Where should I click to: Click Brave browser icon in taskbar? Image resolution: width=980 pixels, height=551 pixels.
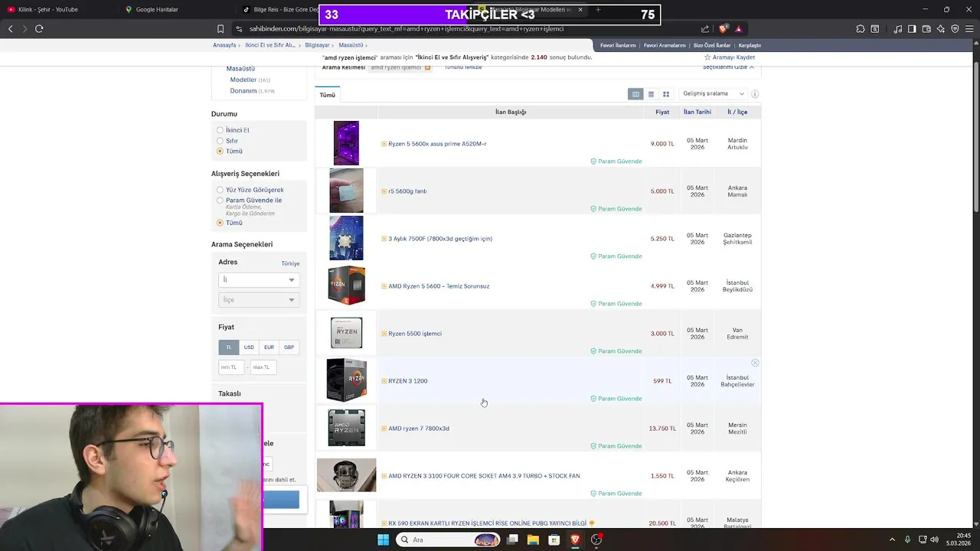pyautogui.click(x=575, y=540)
